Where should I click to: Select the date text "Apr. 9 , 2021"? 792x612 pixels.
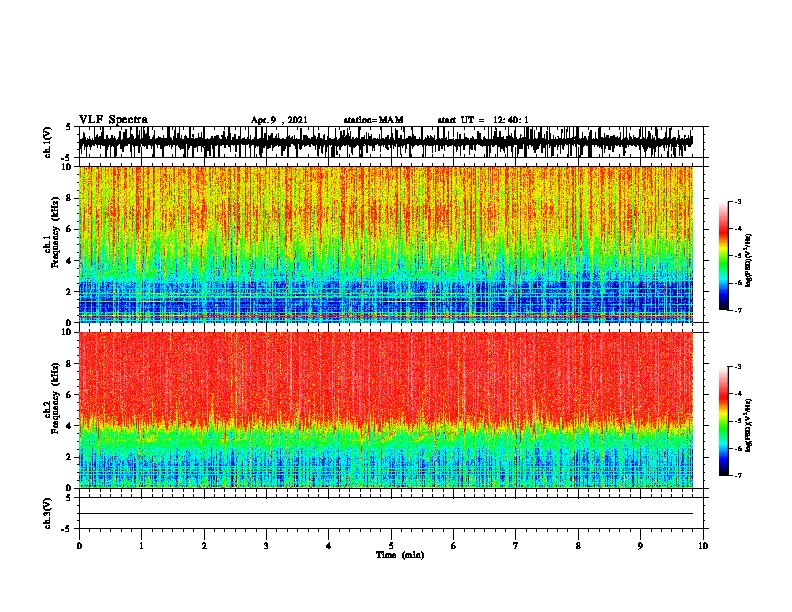point(279,120)
